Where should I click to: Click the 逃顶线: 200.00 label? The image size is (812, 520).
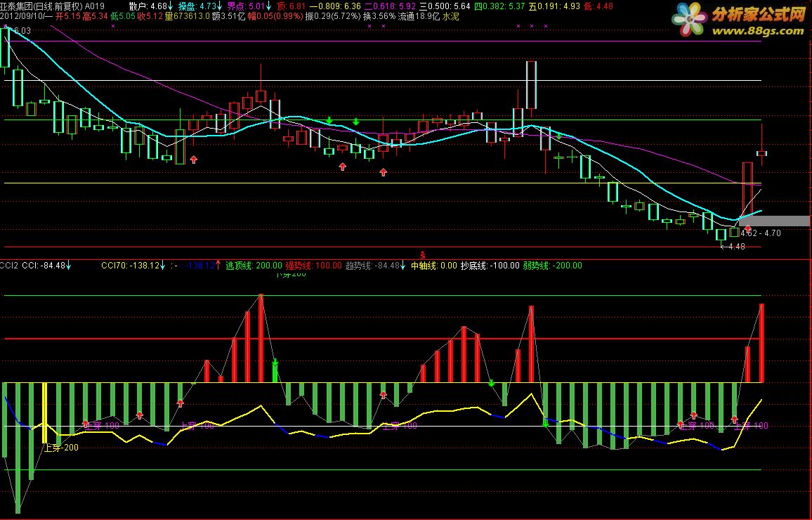click(x=254, y=265)
